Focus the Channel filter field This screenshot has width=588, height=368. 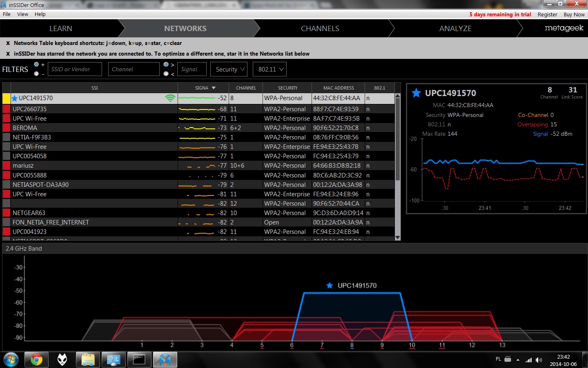[134, 69]
